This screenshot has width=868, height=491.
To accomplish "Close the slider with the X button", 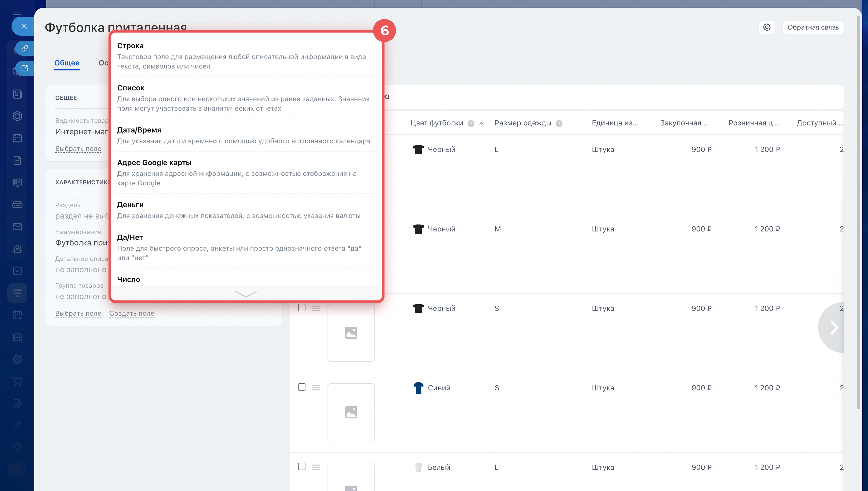I will coord(24,26).
